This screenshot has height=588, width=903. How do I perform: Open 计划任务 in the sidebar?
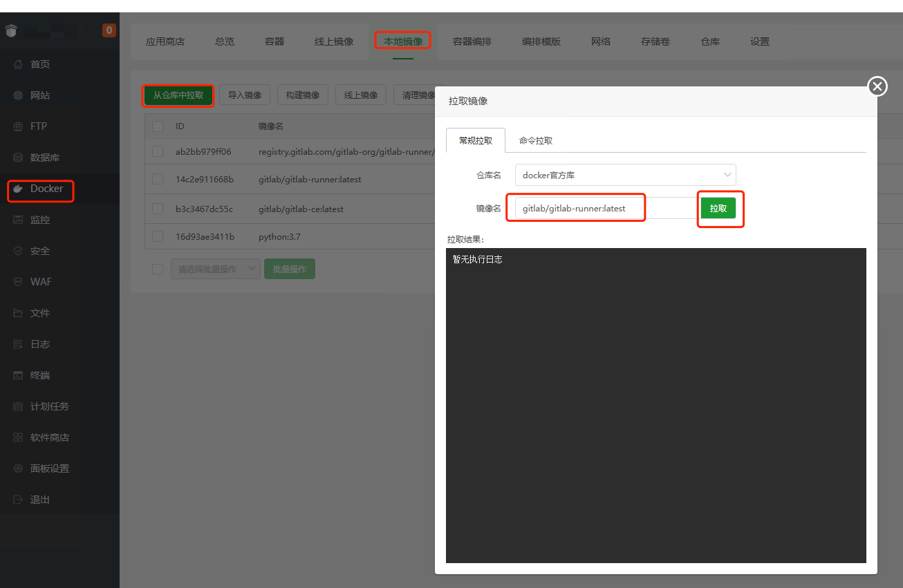tap(50, 406)
